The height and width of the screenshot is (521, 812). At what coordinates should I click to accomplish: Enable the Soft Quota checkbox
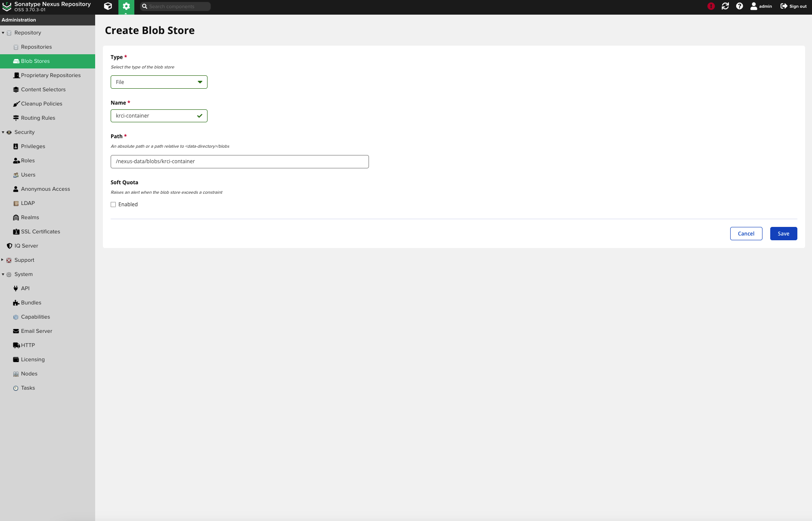coord(113,204)
